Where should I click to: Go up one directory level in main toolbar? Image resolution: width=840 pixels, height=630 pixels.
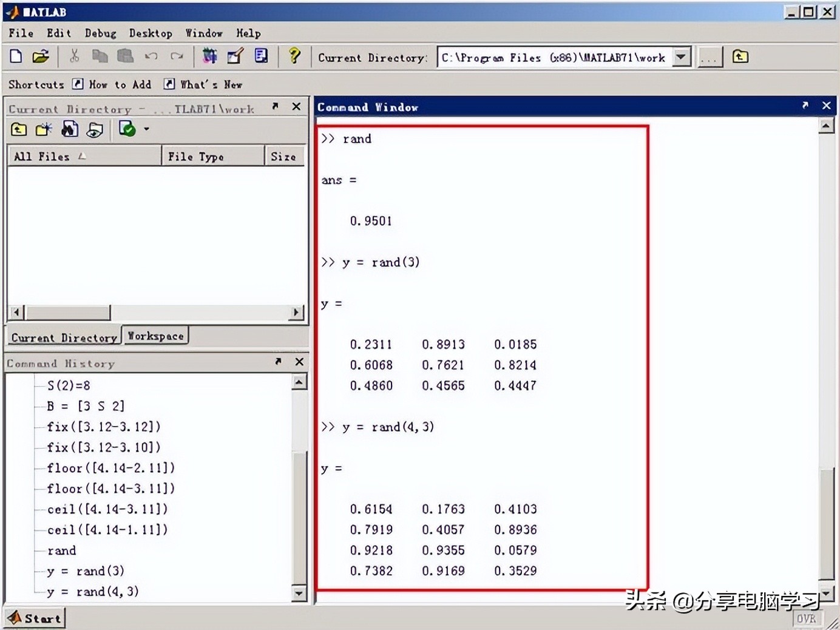tap(740, 57)
